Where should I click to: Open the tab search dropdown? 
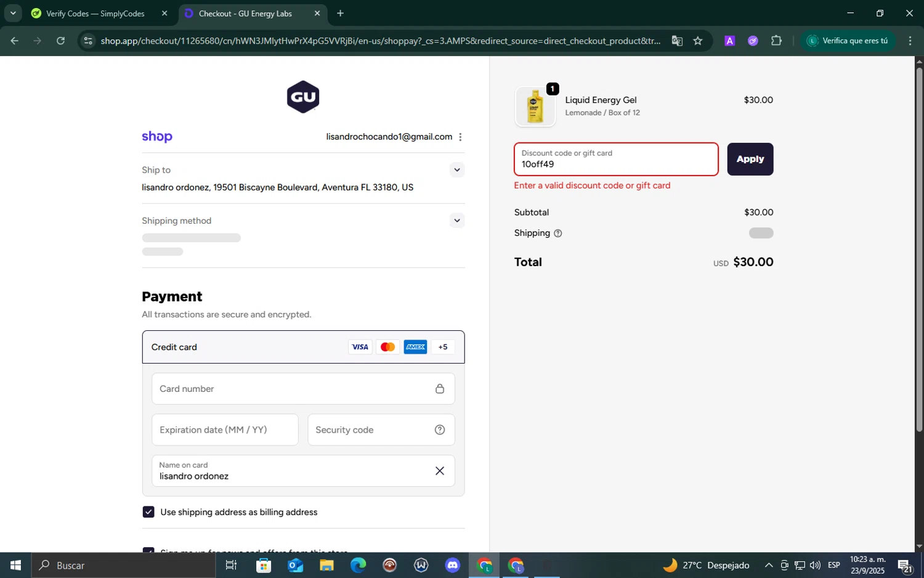click(13, 14)
